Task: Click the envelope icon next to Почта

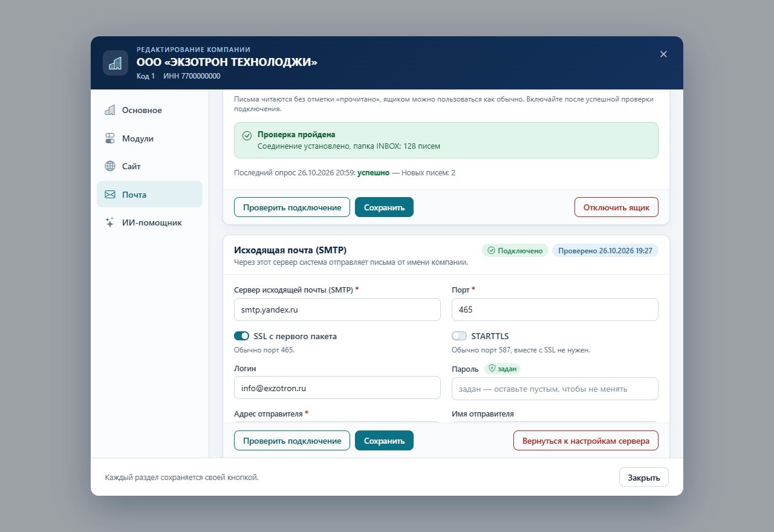Action: pyautogui.click(x=110, y=195)
